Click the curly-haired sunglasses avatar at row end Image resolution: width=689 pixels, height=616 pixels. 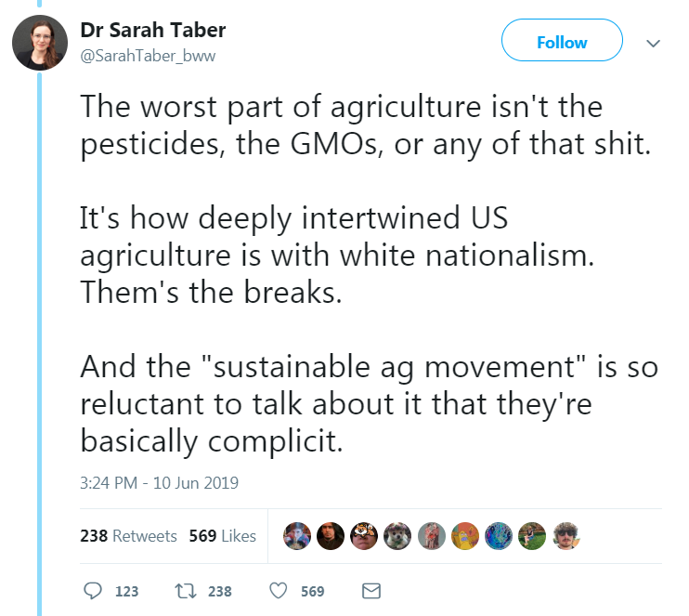565,536
